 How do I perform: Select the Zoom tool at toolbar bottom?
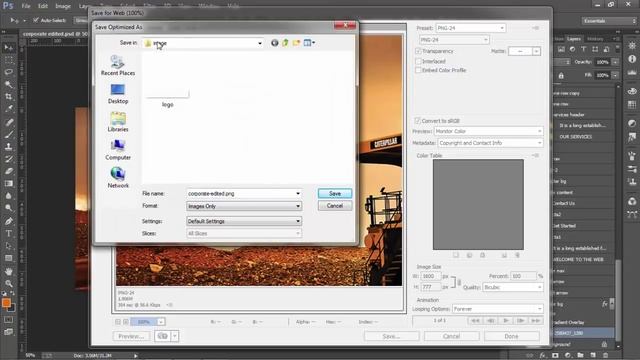(9, 283)
